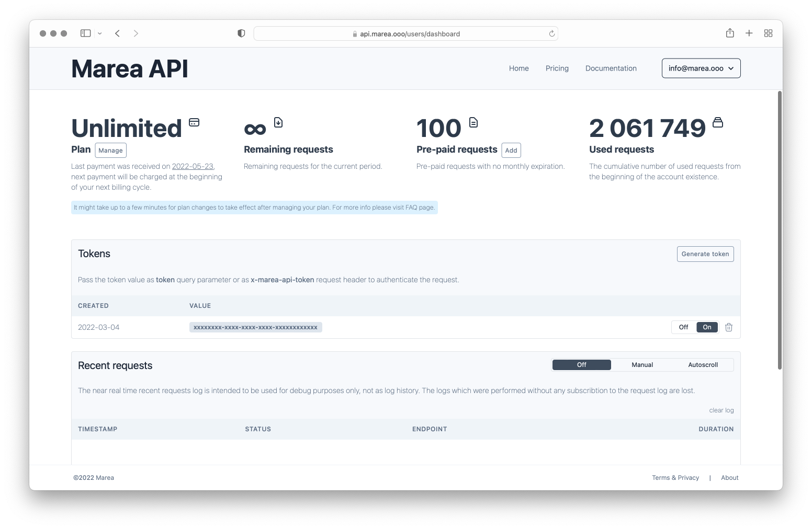Click the document icon beside 100

coord(473,122)
